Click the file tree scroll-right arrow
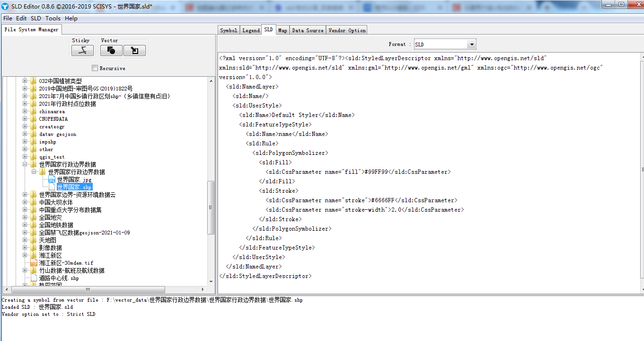644x341 pixels. (x=204, y=289)
